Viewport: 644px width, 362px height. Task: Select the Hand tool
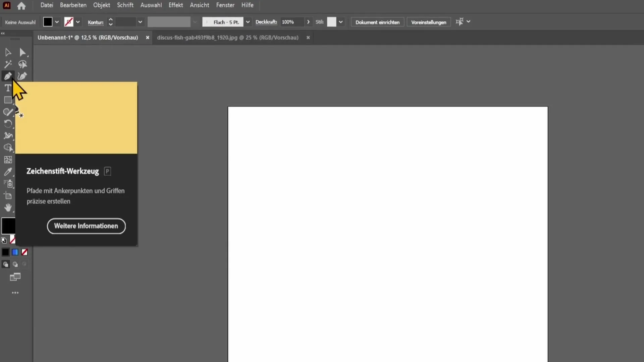click(x=7, y=208)
